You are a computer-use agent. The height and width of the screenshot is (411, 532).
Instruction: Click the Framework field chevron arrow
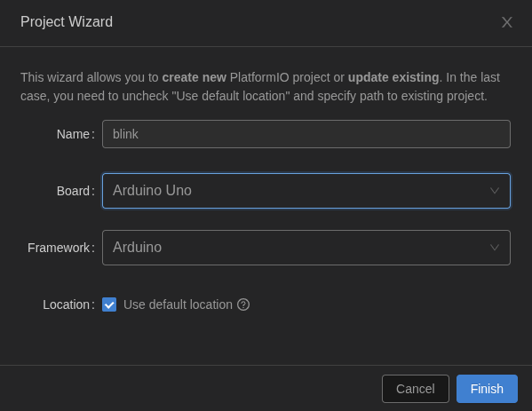pyautogui.click(x=495, y=248)
